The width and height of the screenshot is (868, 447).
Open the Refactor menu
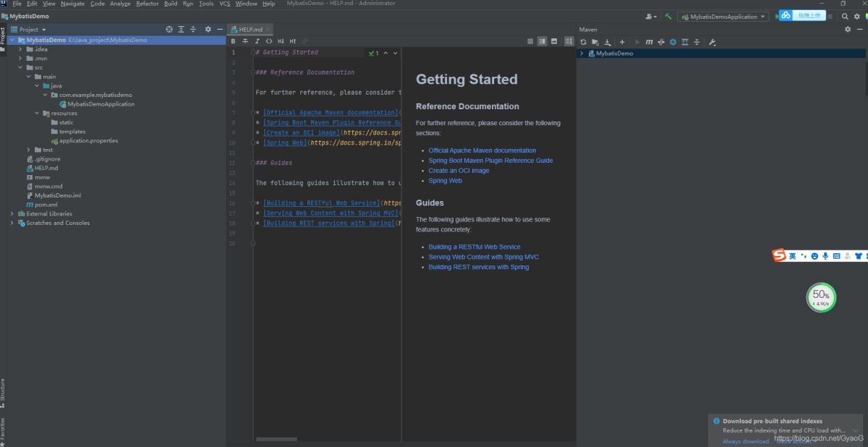pos(147,3)
